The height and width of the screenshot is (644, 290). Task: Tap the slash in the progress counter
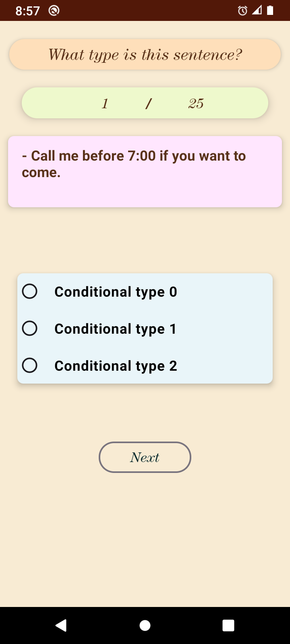149,103
